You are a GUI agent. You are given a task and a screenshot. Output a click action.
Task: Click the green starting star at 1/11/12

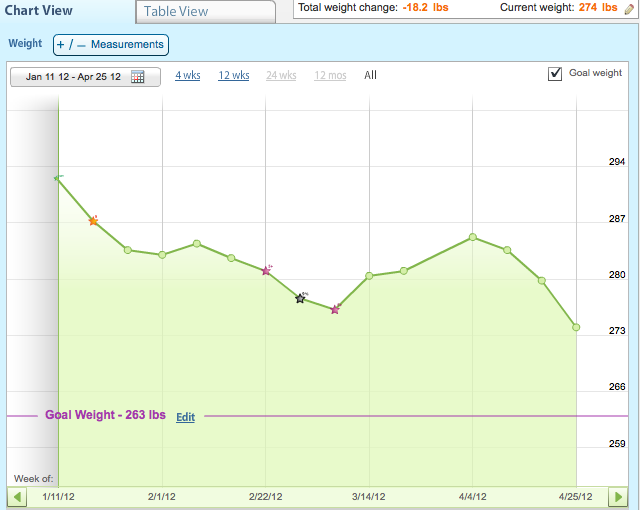(58, 178)
